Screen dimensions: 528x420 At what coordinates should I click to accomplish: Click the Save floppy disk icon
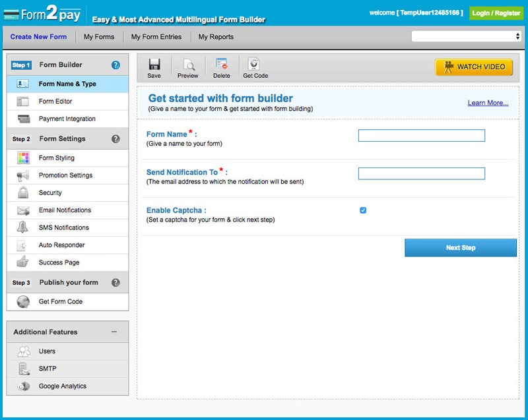tap(154, 64)
